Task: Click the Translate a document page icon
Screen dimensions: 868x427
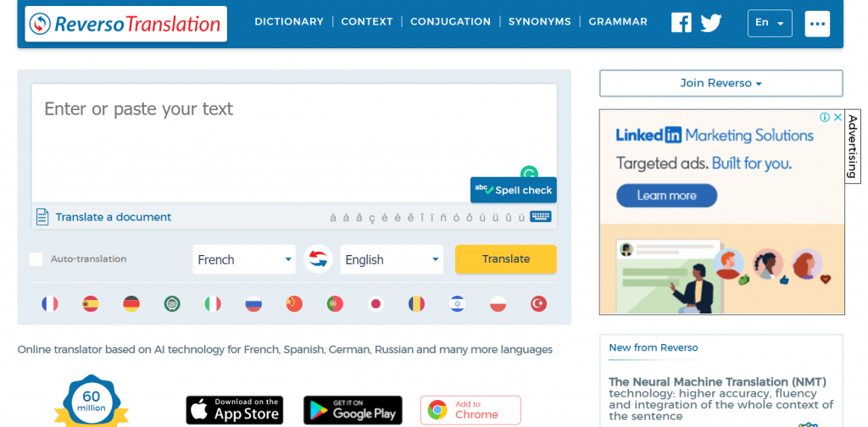Action: tap(42, 217)
